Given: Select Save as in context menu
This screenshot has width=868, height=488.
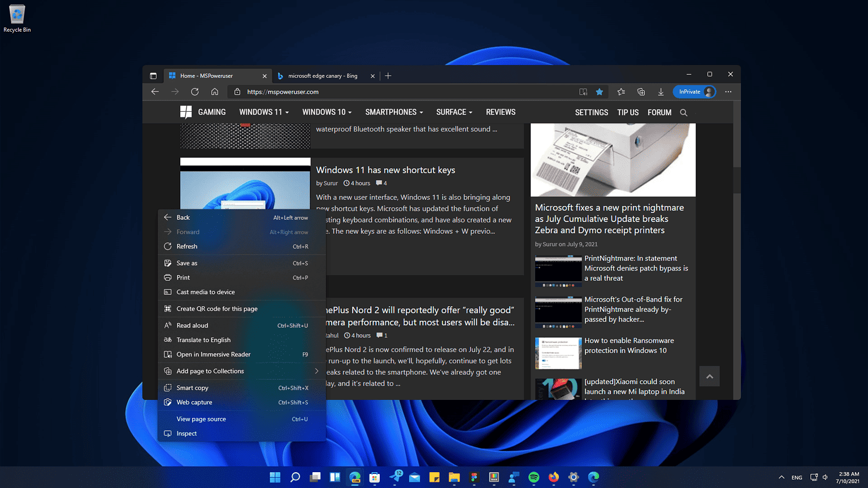Looking at the screenshot, I should [242, 263].
